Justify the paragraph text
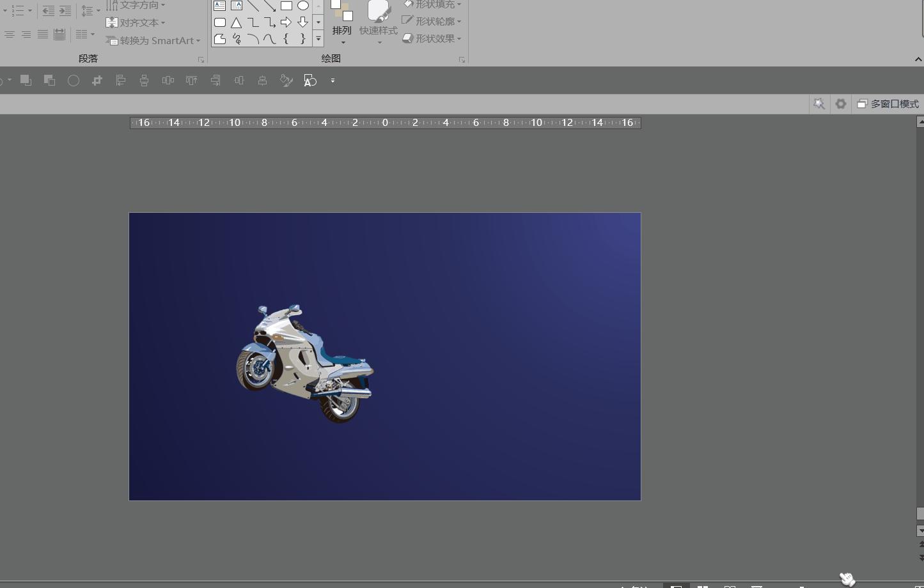924x588 pixels. 43,35
